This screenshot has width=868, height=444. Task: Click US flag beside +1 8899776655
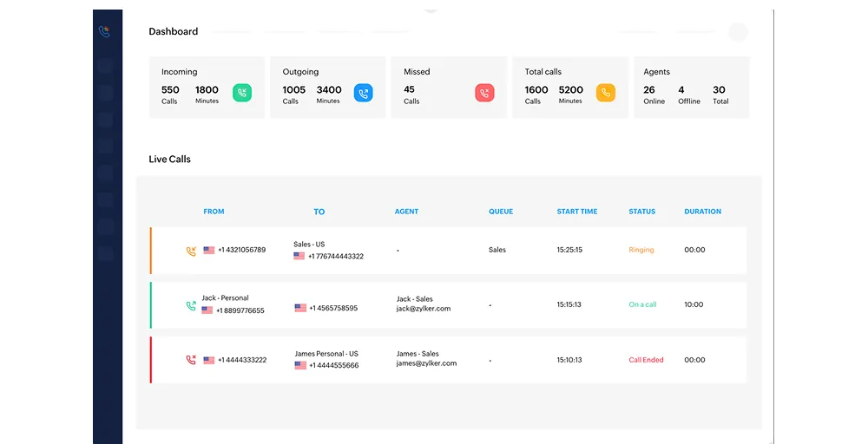coord(207,310)
